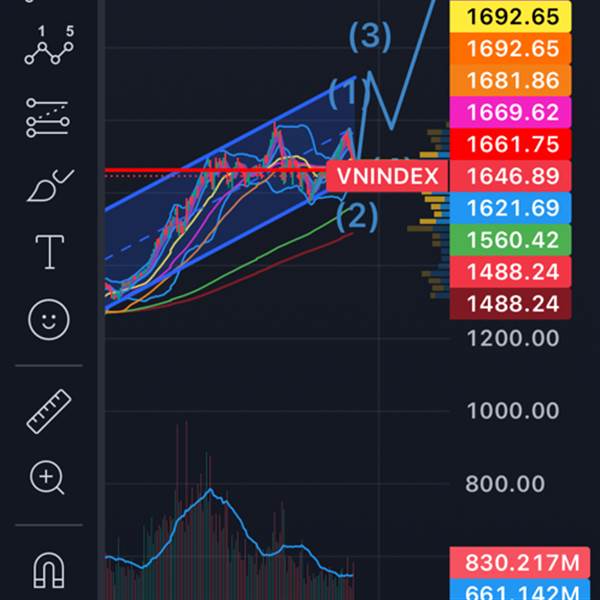Click the red 1661.75 price label
Image resolution: width=600 pixels, height=600 pixels.
tap(510, 144)
